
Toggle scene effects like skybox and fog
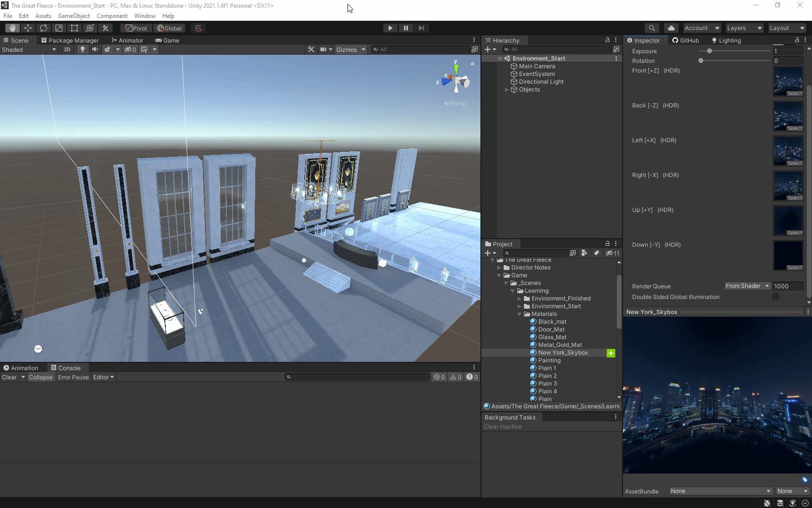click(107, 49)
